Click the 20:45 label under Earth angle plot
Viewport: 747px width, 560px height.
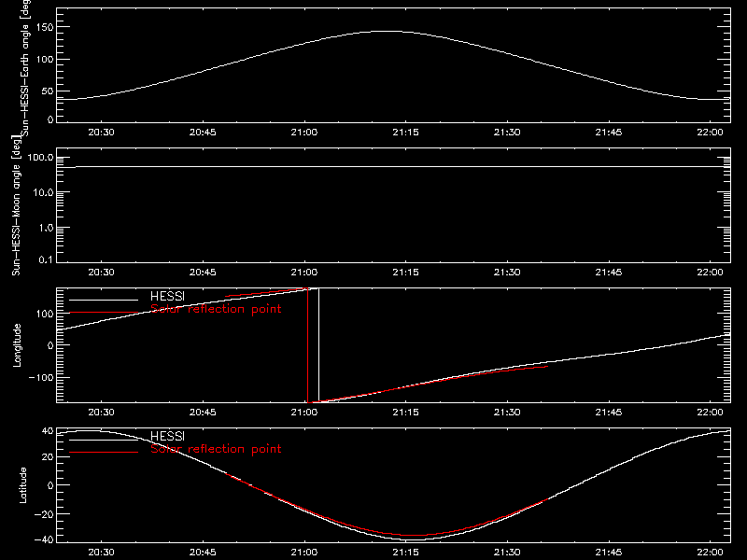click(x=203, y=132)
